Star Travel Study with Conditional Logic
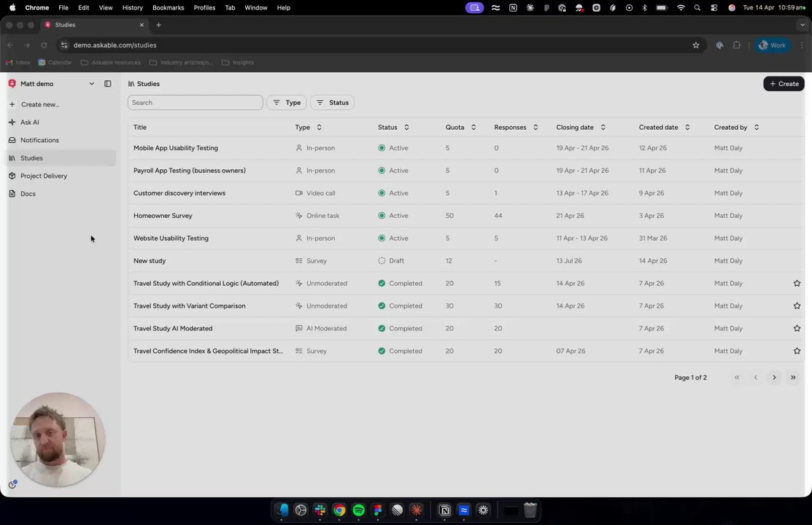812x525 pixels. click(x=797, y=283)
